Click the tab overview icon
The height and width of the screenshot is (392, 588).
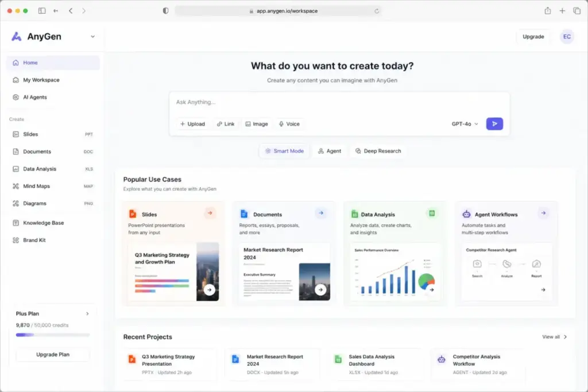pos(577,11)
